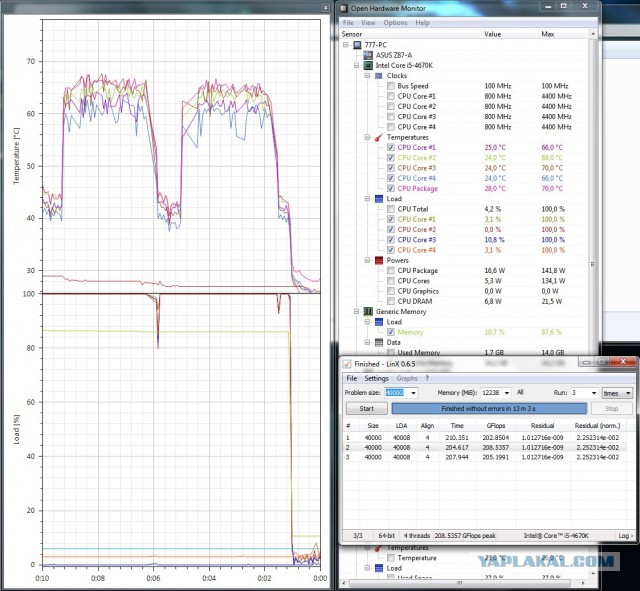
Task: Collapse the CPU Temperatures group
Action: [367, 137]
